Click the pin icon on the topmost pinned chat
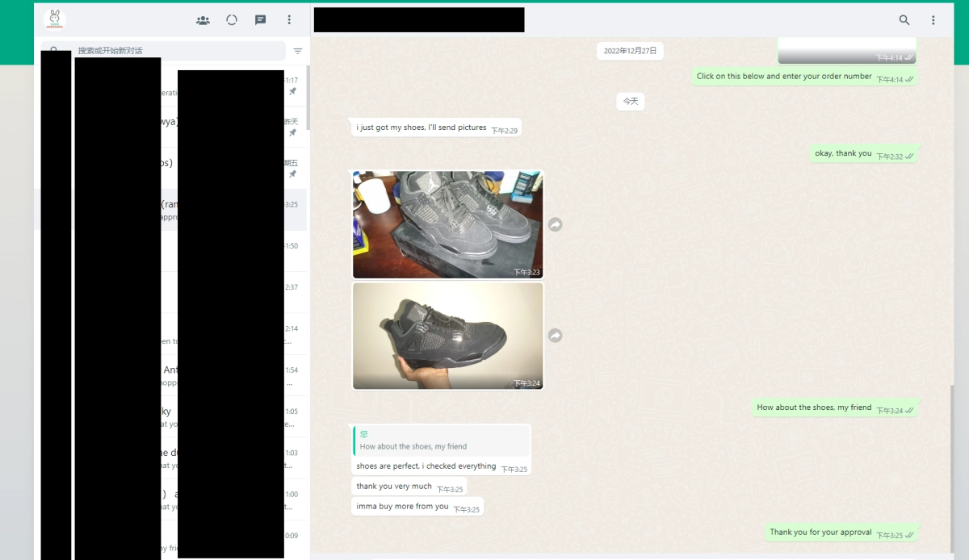This screenshot has width=969, height=560. pos(293,91)
